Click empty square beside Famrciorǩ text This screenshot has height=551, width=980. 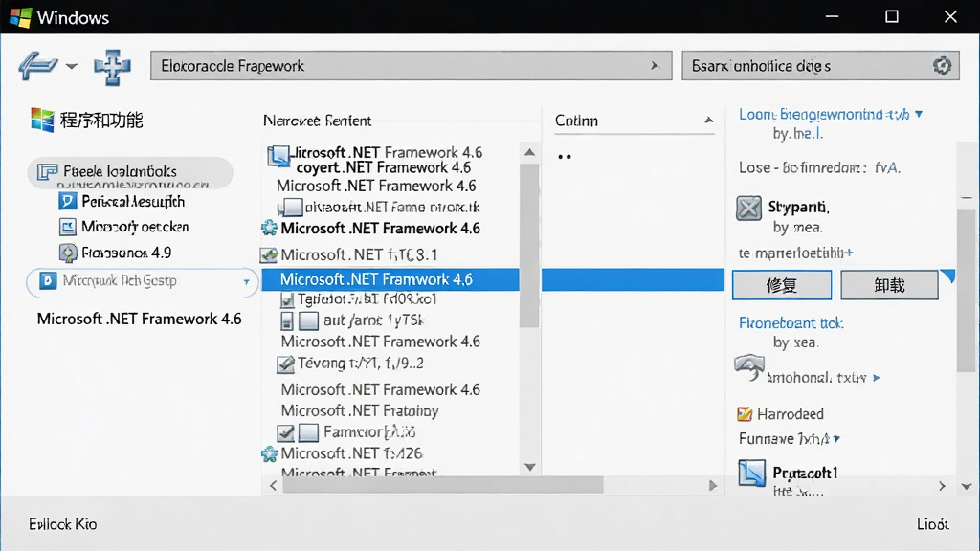click(x=308, y=432)
